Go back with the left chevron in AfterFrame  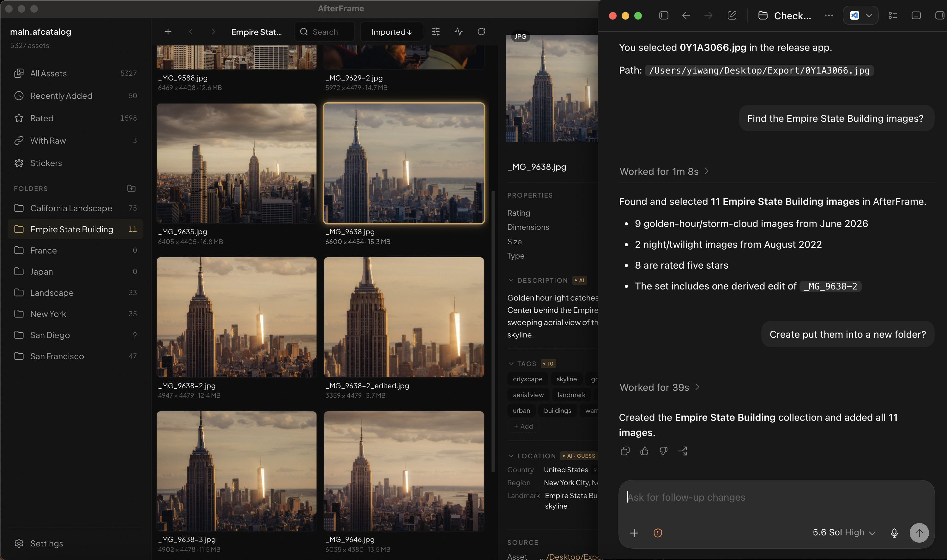tap(191, 32)
